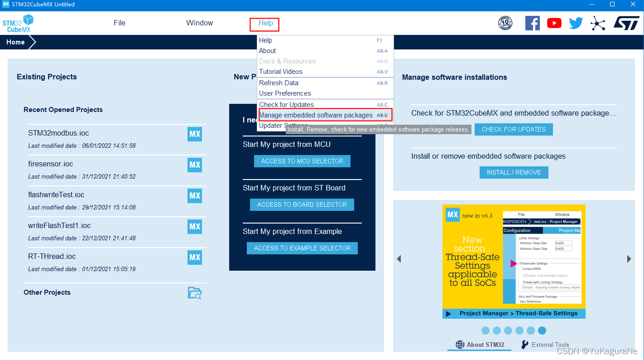Viewport: 644px width, 360px height.
Task: Switch to External Tools tab
Action: pyautogui.click(x=545, y=345)
